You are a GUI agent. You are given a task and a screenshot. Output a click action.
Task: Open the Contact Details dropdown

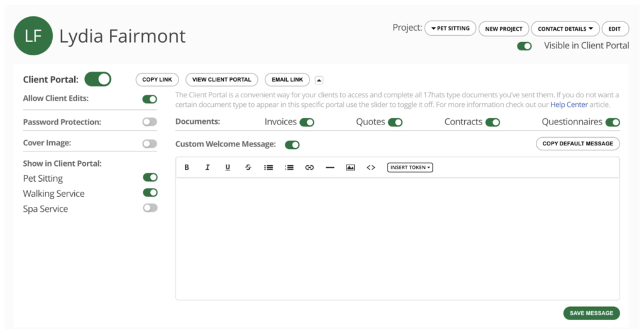(565, 29)
